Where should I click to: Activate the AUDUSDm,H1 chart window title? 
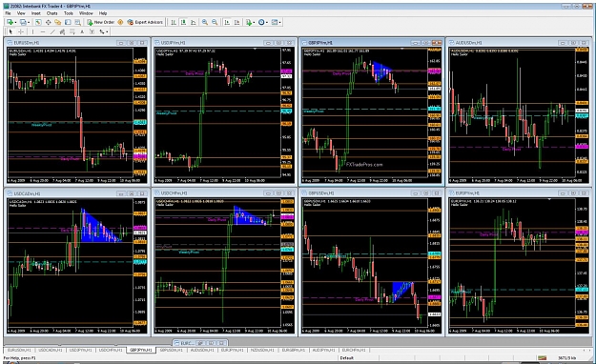pos(468,43)
